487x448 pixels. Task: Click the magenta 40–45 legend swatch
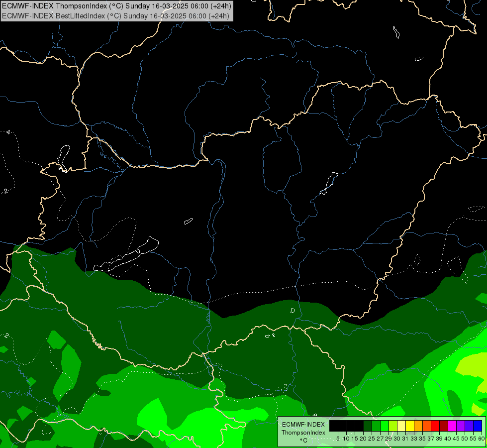[x=452, y=426]
